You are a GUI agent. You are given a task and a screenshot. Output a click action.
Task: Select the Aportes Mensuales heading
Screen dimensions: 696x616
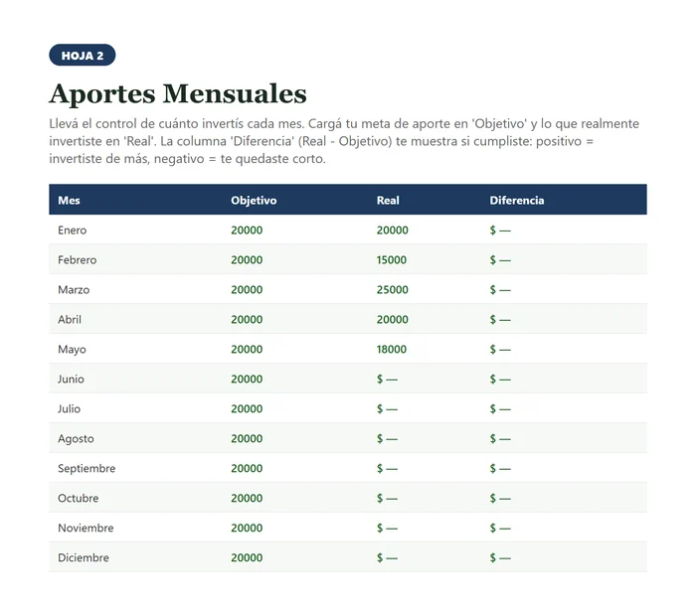pyautogui.click(x=178, y=93)
